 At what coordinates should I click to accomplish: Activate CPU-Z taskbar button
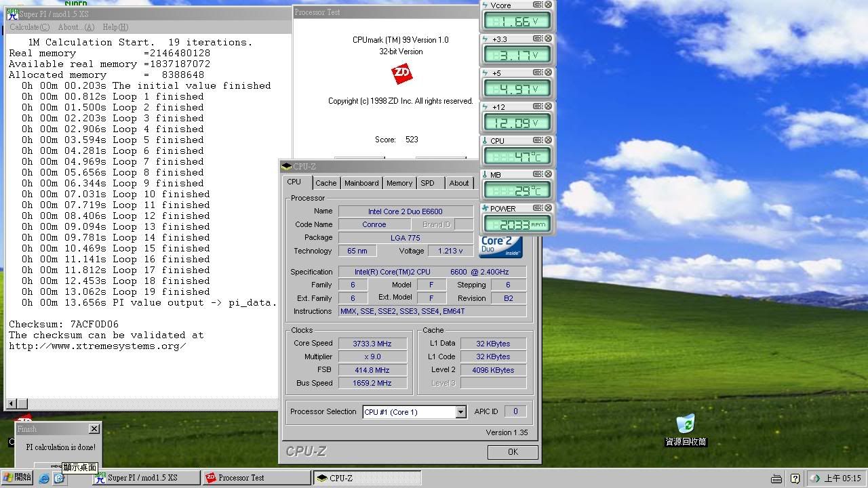pos(367,478)
